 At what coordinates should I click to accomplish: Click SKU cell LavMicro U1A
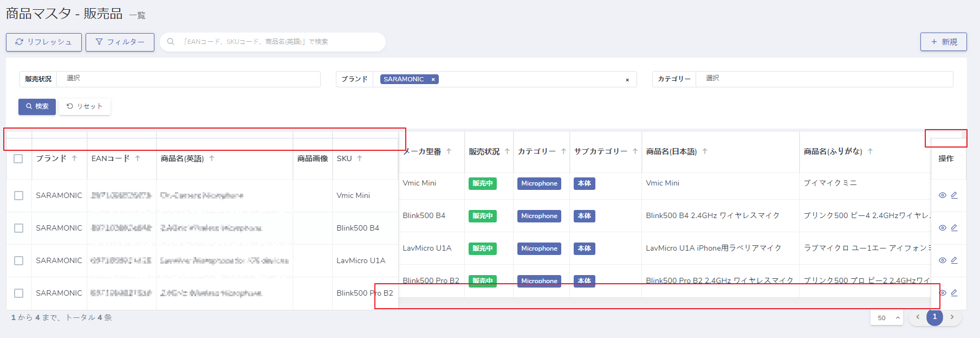361,260
